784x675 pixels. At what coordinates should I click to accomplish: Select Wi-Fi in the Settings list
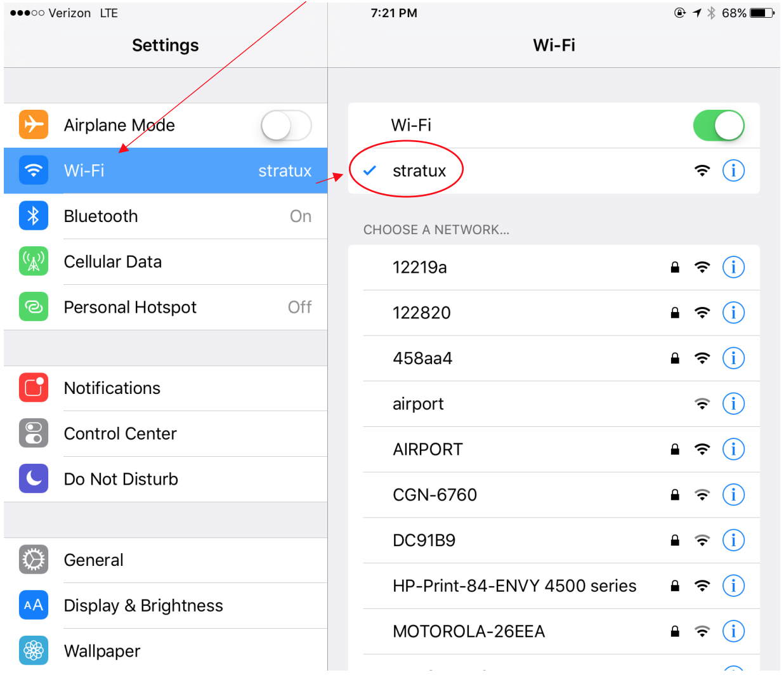[166, 171]
